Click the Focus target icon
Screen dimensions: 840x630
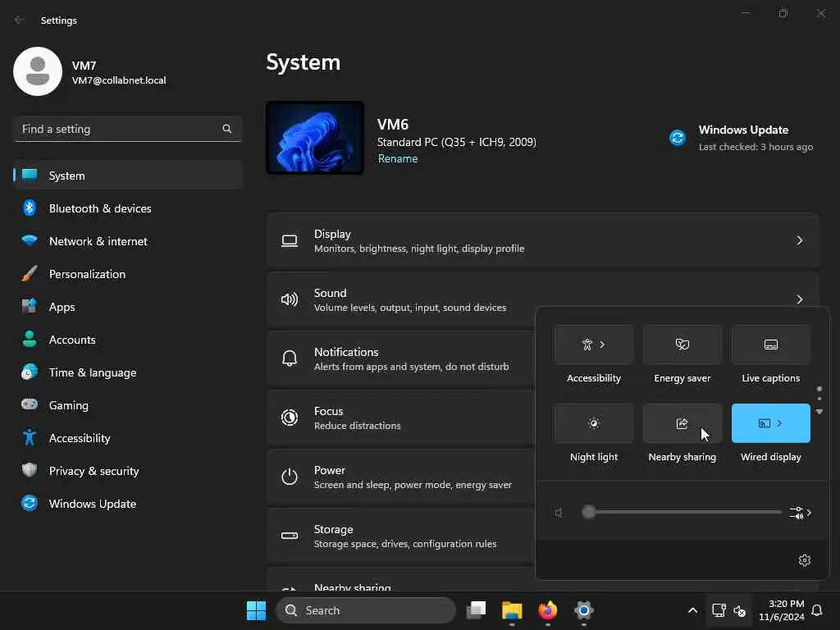tap(290, 418)
